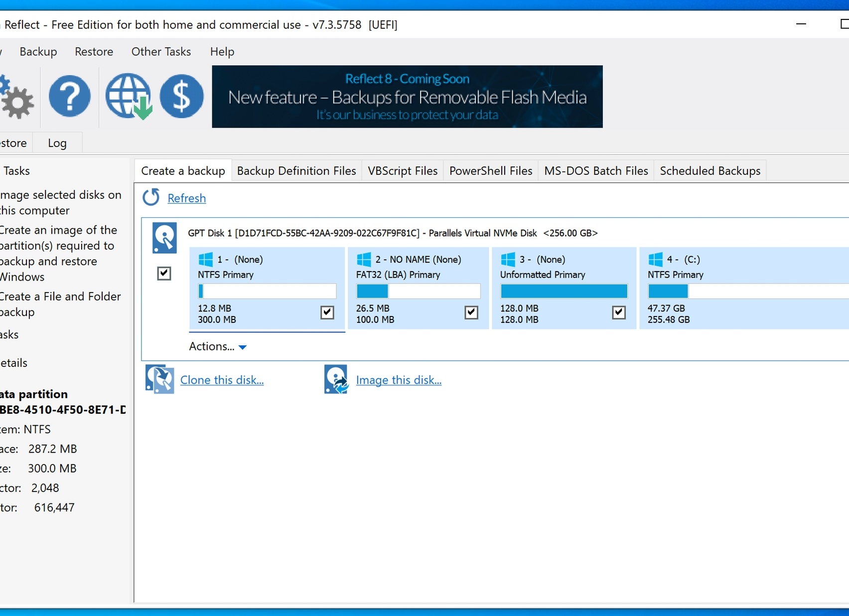Switch to the Log tab
The width and height of the screenshot is (849, 616).
pyautogui.click(x=57, y=143)
